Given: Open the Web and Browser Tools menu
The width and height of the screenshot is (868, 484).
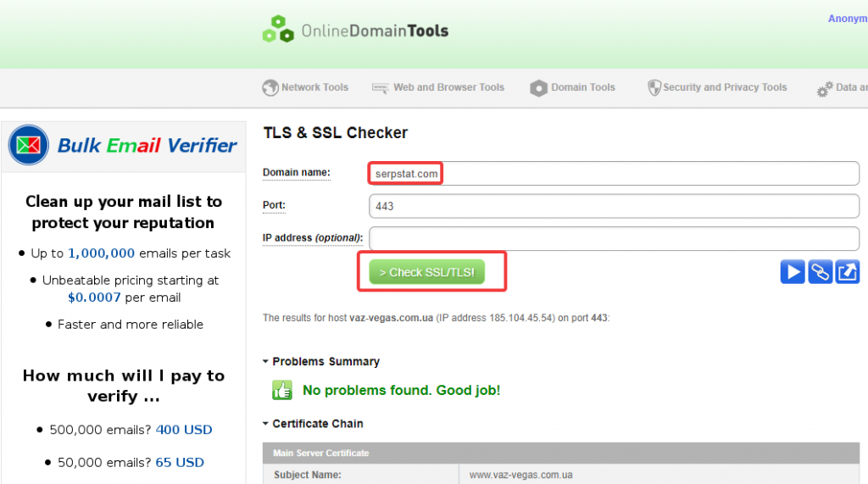Looking at the screenshot, I should (448, 87).
